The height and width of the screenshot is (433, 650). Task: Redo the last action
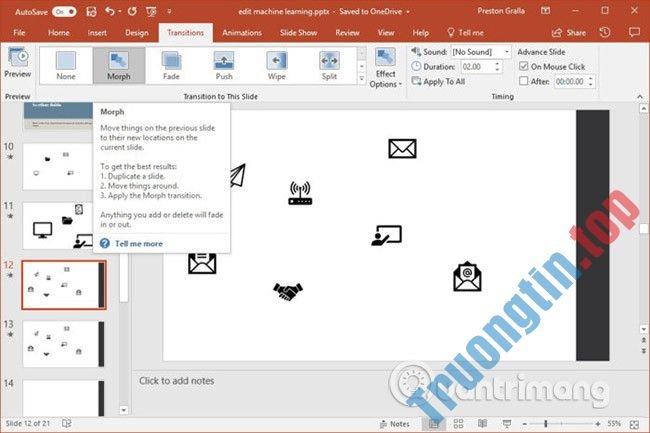132,11
